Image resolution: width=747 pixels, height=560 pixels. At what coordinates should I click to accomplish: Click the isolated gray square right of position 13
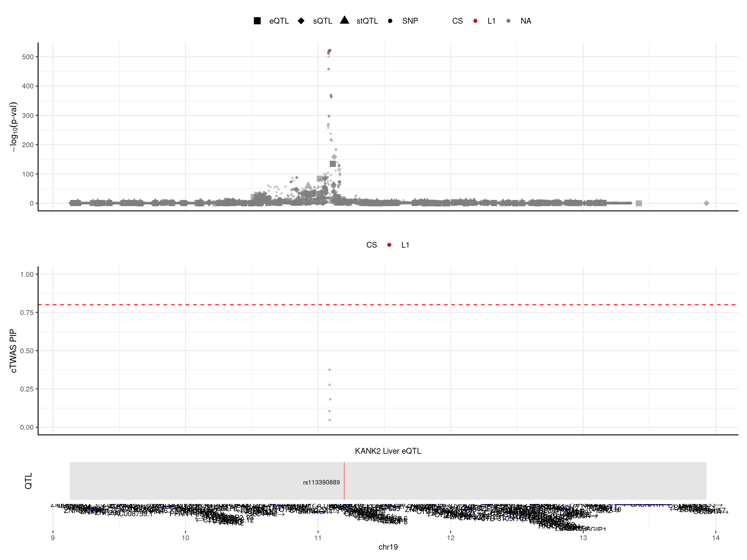pos(639,203)
